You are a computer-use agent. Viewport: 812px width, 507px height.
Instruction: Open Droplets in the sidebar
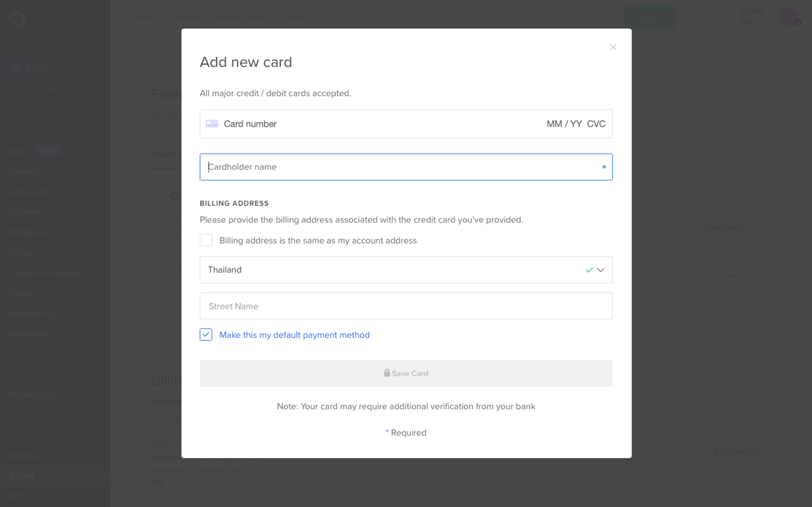pos(26,171)
